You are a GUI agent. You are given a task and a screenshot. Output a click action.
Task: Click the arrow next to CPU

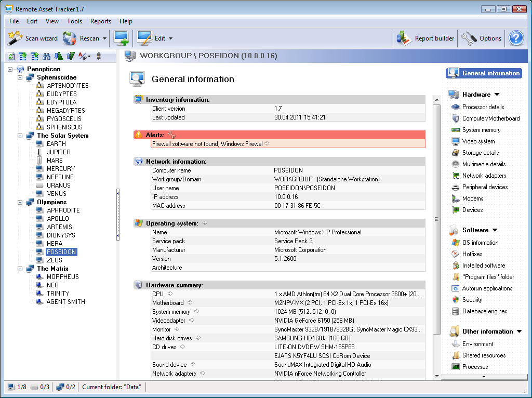170,294
